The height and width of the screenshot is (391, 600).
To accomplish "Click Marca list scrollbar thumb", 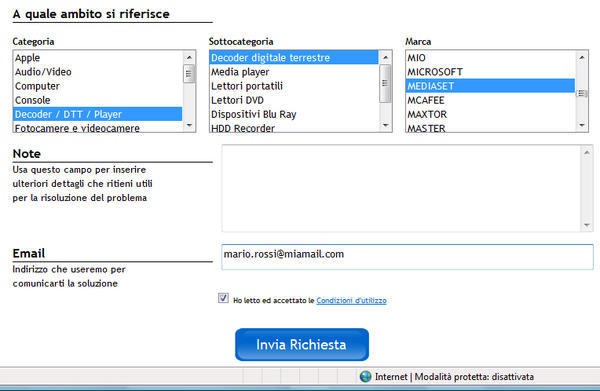I will point(582,93).
